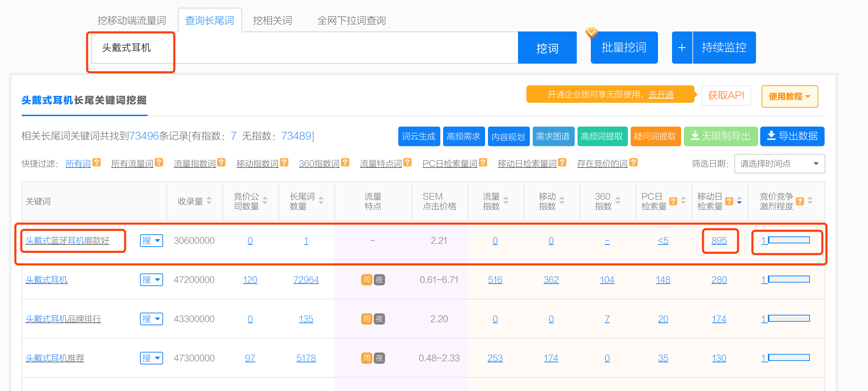Sort table by 移动指数 column arrows
Screen dimensions: 868x391
(562, 200)
